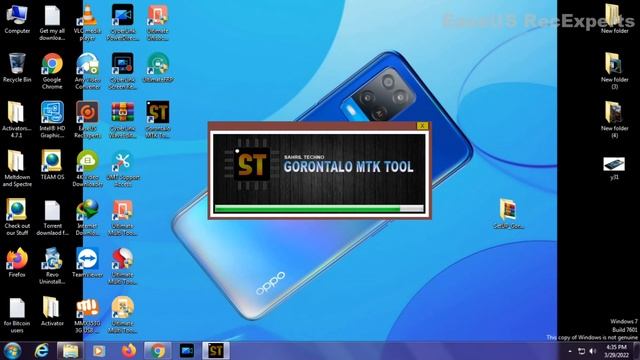Open Ultimate Multi Tool with round orange icon

pos(122,314)
